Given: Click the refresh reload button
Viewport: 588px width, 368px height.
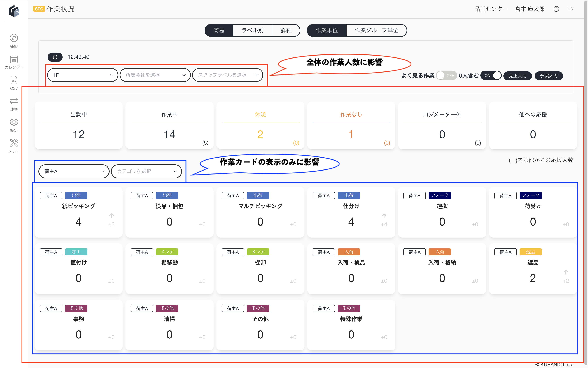Looking at the screenshot, I should click(55, 57).
